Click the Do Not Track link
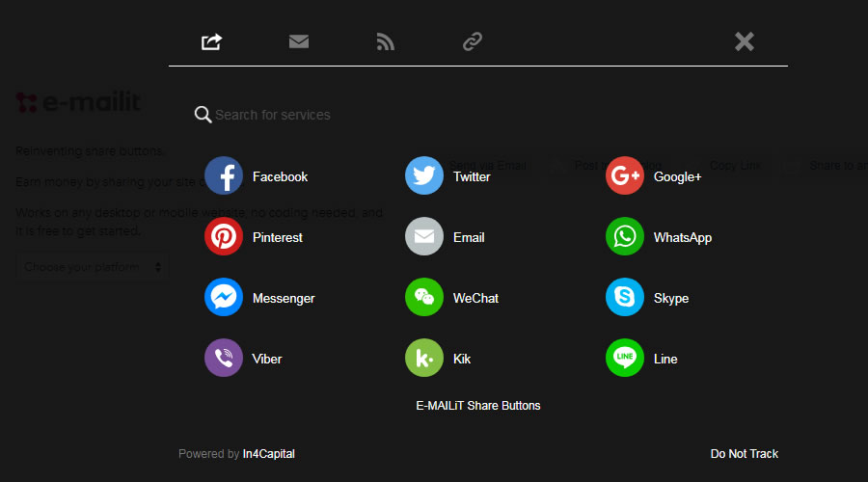The image size is (868, 482). click(x=744, y=454)
